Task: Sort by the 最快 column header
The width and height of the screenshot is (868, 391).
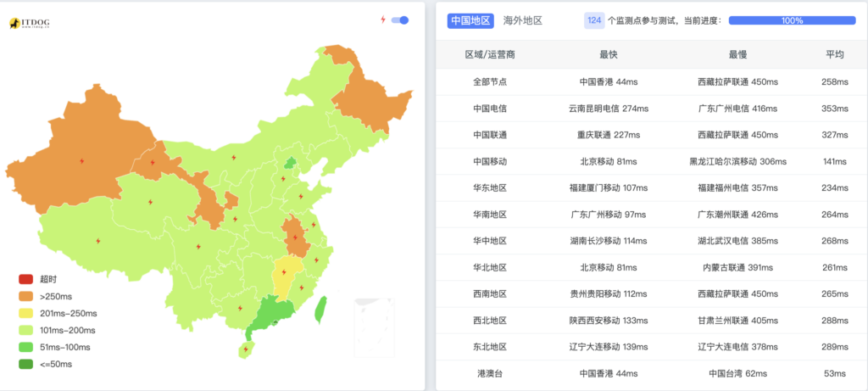Action: 608,54
